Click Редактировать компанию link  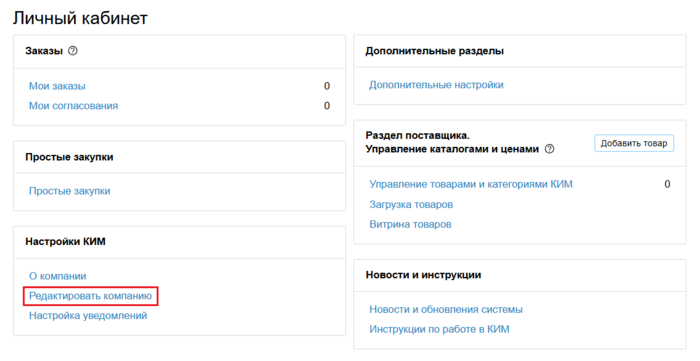(x=91, y=296)
